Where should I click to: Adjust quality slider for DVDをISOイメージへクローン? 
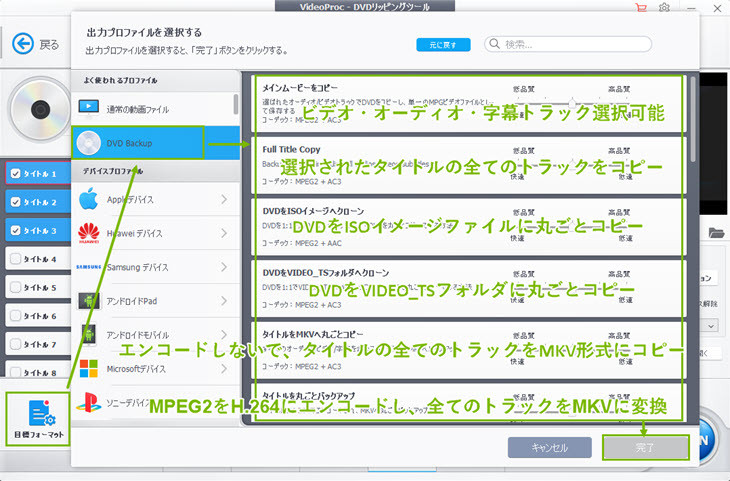point(572,226)
